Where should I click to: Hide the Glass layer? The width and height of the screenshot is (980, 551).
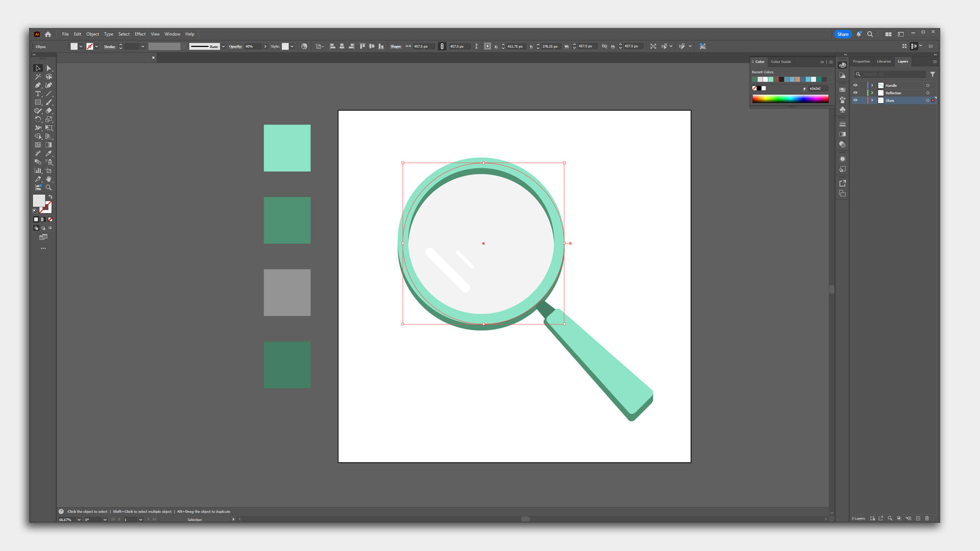coord(855,101)
